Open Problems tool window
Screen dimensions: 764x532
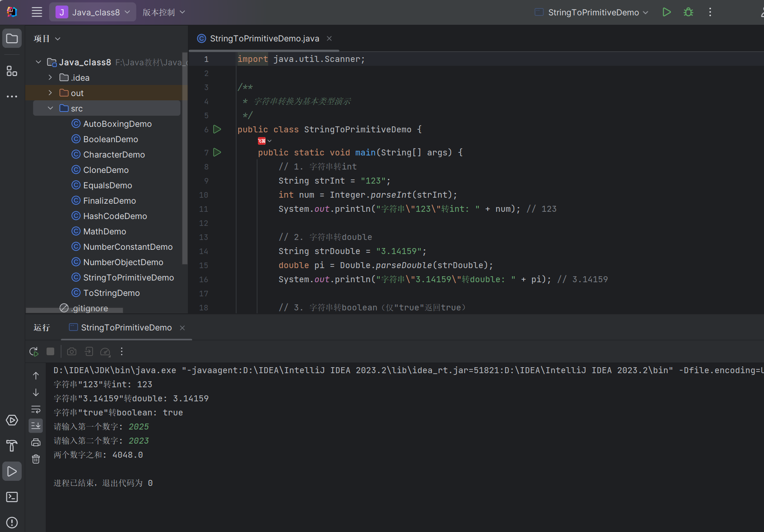(x=12, y=523)
